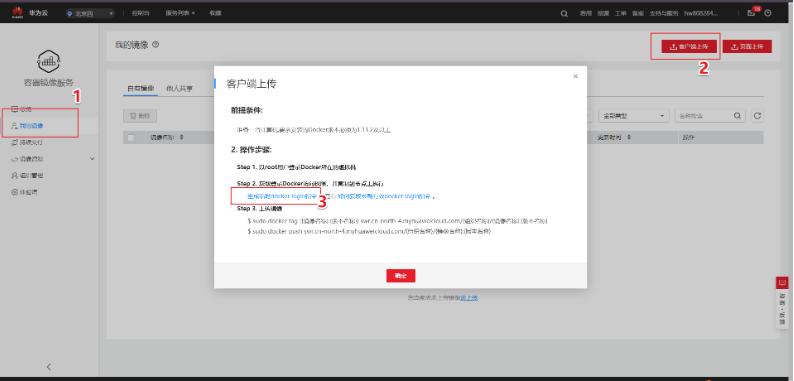Open the 支持与服务 support menu
Viewport: 794px width, 381px height.
pos(664,14)
